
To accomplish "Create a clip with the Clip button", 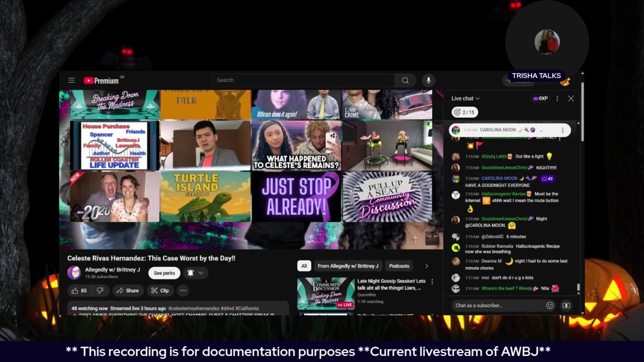I will [x=160, y=291].
